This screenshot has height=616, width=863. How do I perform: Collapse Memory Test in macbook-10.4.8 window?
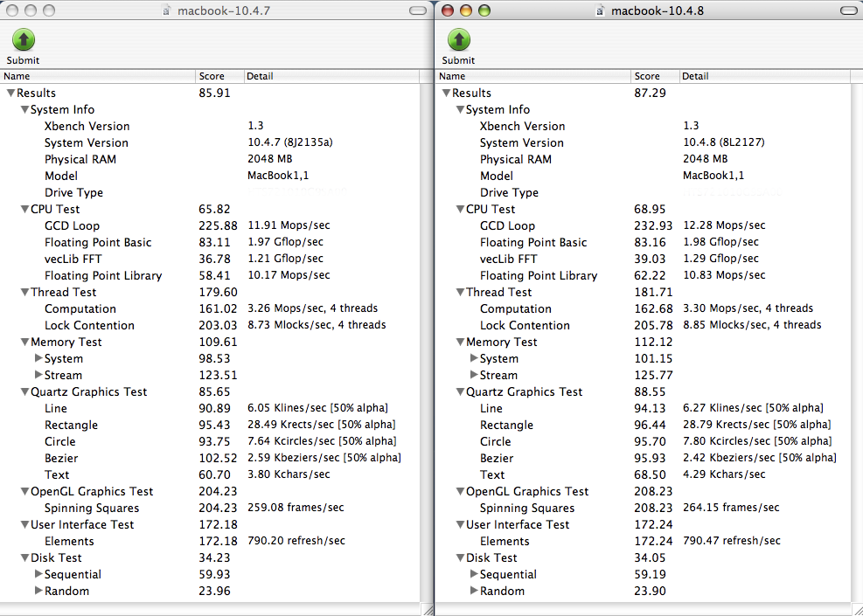click(x=460, y=342)
